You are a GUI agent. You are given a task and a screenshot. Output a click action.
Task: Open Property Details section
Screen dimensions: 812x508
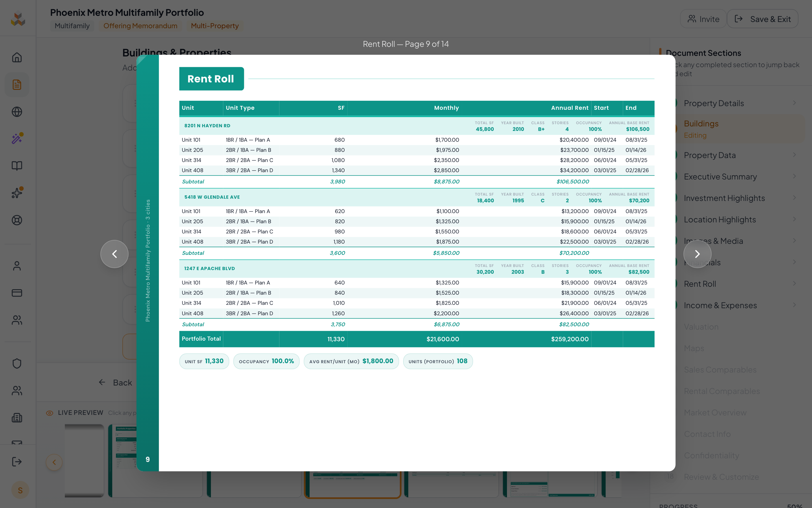pyautogui.click(x=714, y=103)
